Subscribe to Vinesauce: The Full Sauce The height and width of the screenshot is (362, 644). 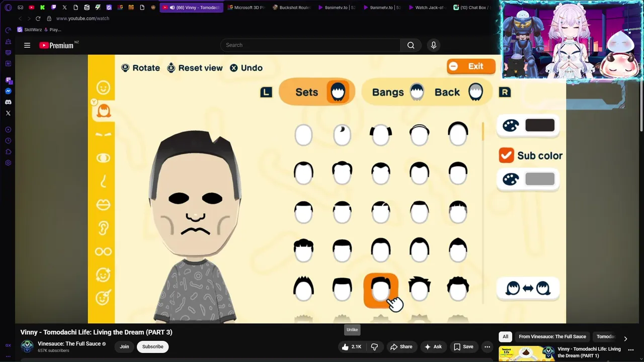pyautogui.click(x=152, y=346)
